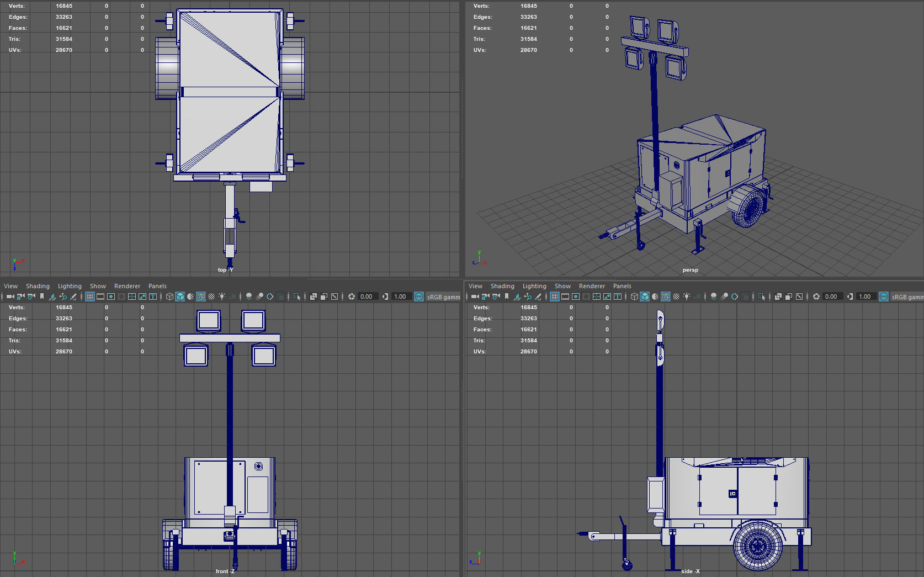The height and width of the screenshot is (577, 924).
Task: Click exposure value field 0.00 in side panel
Action: (x=832, y=297)
